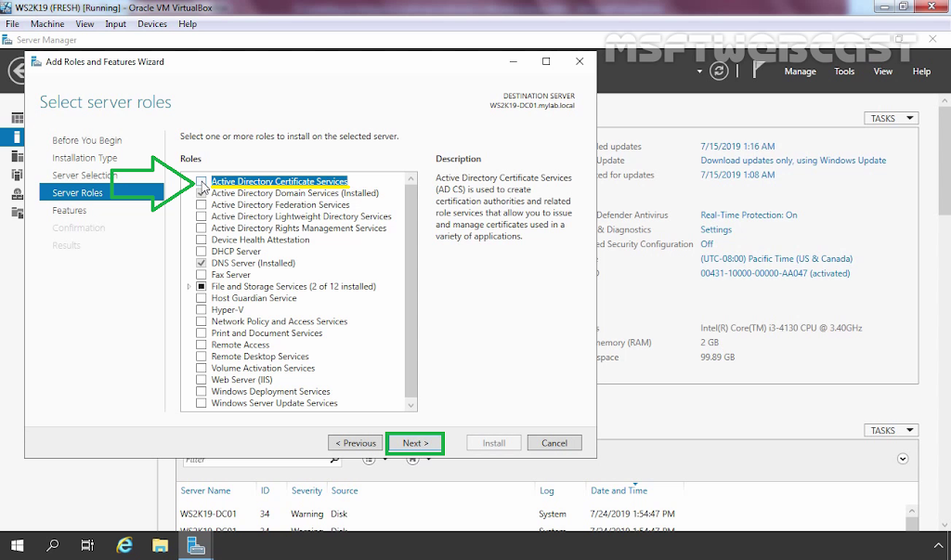Show hidden tray icons on the taskbar
The height and width of the screenshot is (560, 951).
938,545
